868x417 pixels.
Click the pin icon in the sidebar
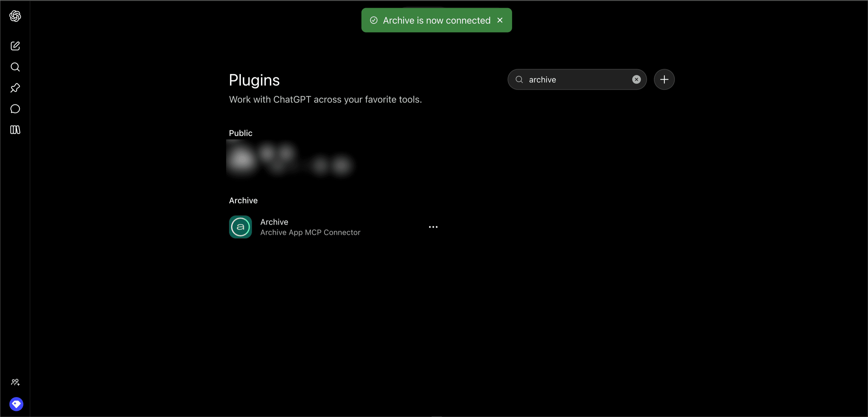click(x=15, y=88)
